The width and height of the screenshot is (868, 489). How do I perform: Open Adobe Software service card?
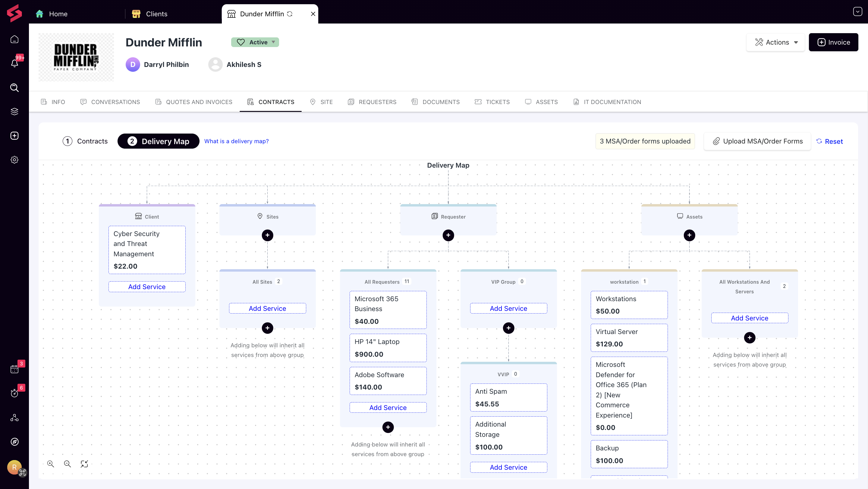(388, 381)
